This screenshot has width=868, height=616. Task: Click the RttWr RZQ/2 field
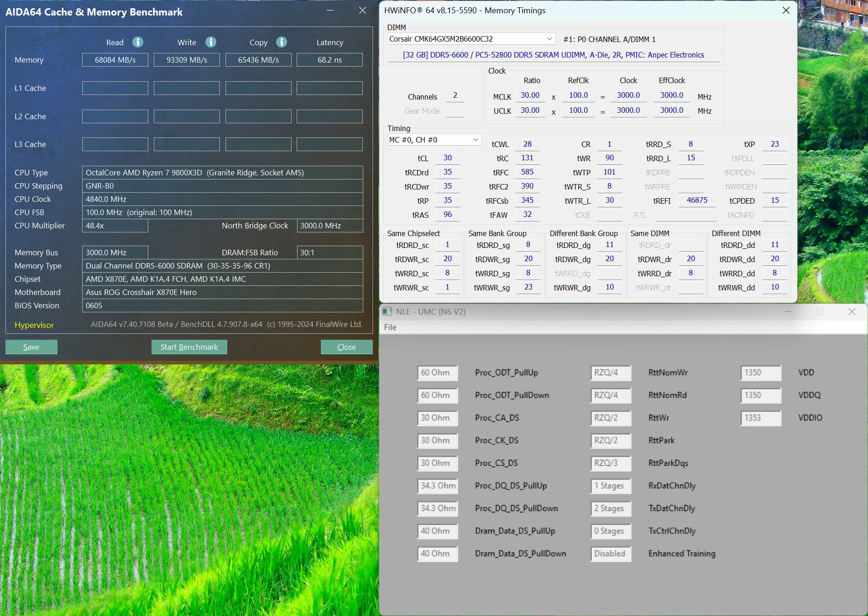pos(611,418)
